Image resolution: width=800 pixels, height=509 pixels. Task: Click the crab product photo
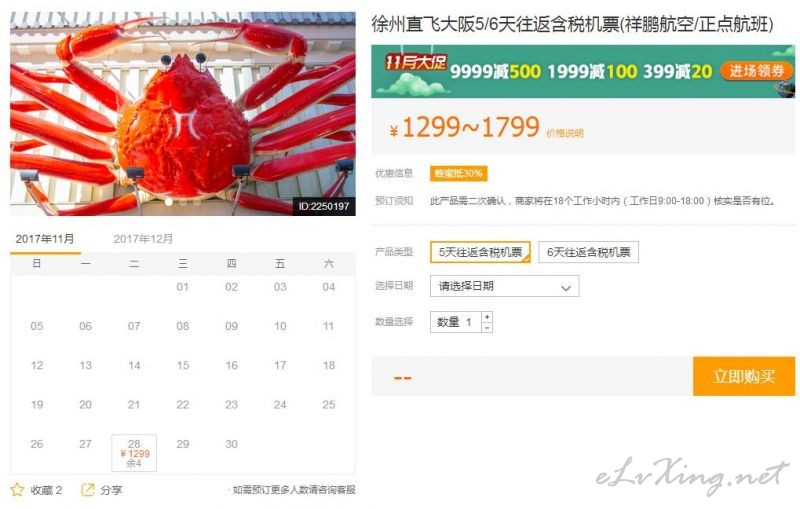(183, 114)
